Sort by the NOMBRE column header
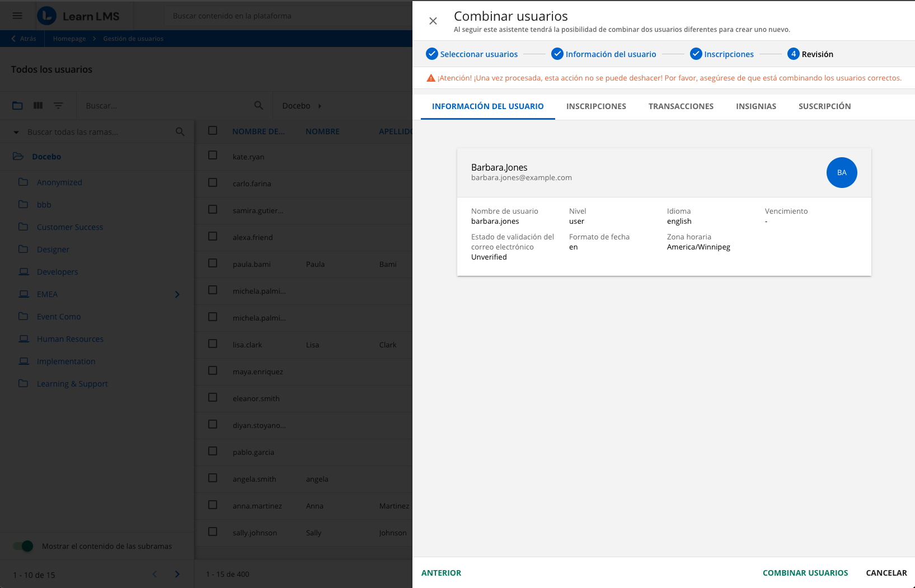 coord(322,131)
